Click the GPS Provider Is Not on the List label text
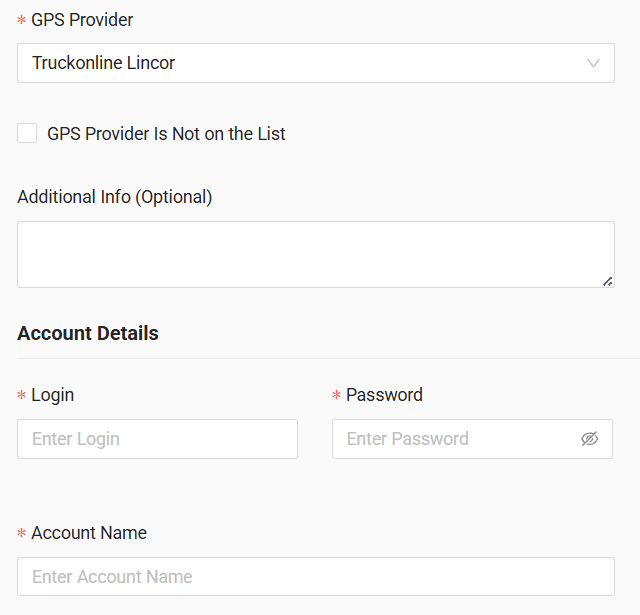This screenshot has width=640, height=615. (x=166, y=134)
